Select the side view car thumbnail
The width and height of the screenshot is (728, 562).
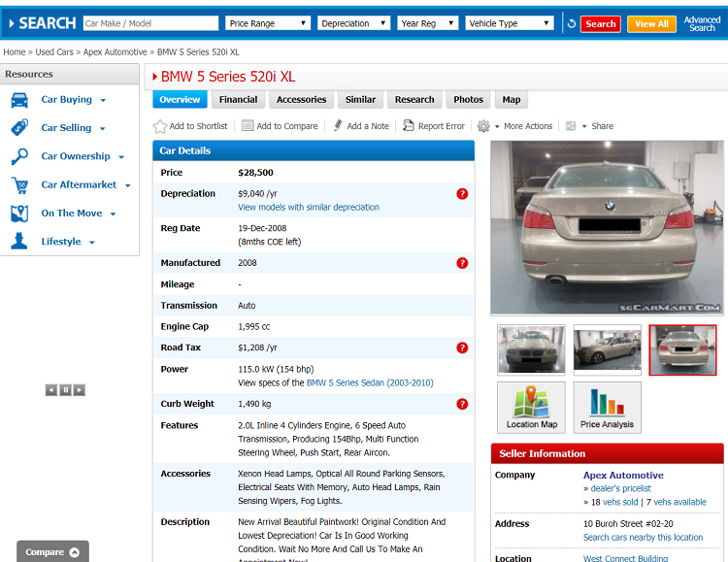(x=607, y=349)
